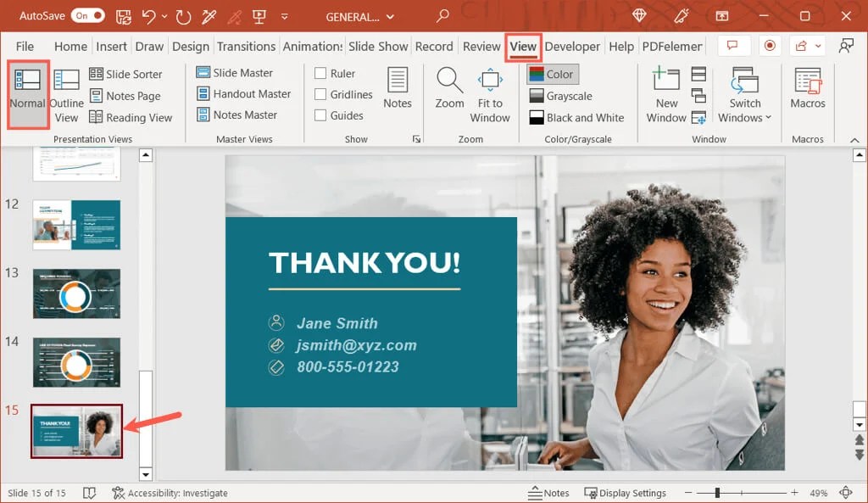The width and height of the screenshot is (868, 503).
Task: Enable the Ruler checkbox
Action: point(320,73)
